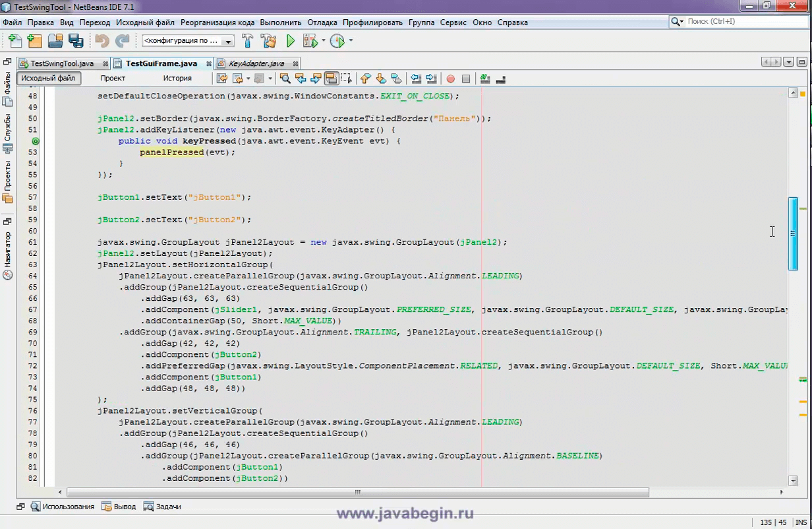Open the Задачи tasks panel
This screenshot has height=529, width=812.
[162, 507]
